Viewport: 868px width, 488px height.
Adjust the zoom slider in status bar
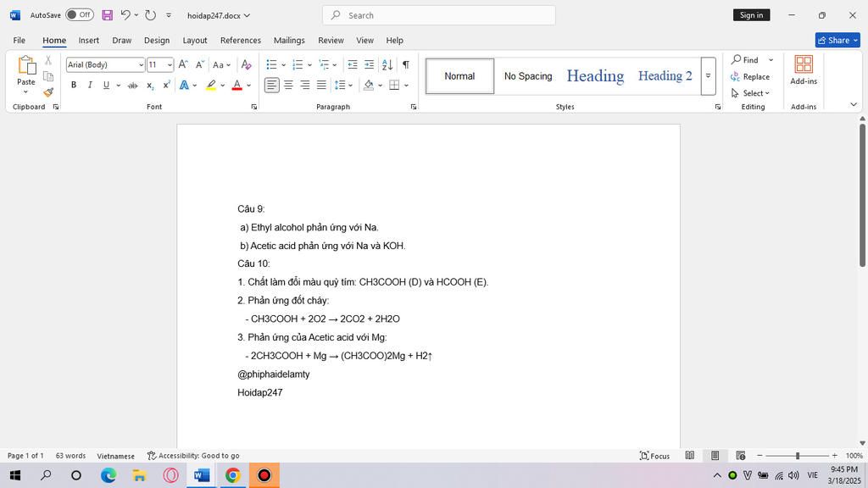tap(797, 456)
